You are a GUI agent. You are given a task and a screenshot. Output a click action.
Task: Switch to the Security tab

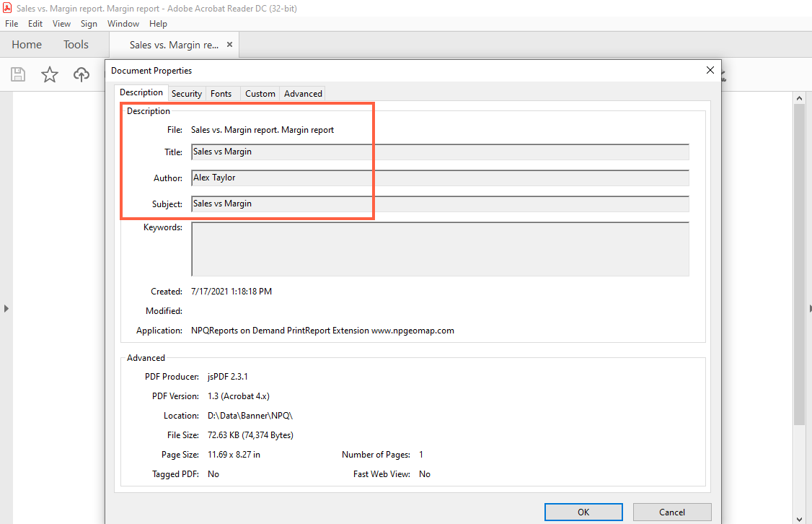pos(187,93)
